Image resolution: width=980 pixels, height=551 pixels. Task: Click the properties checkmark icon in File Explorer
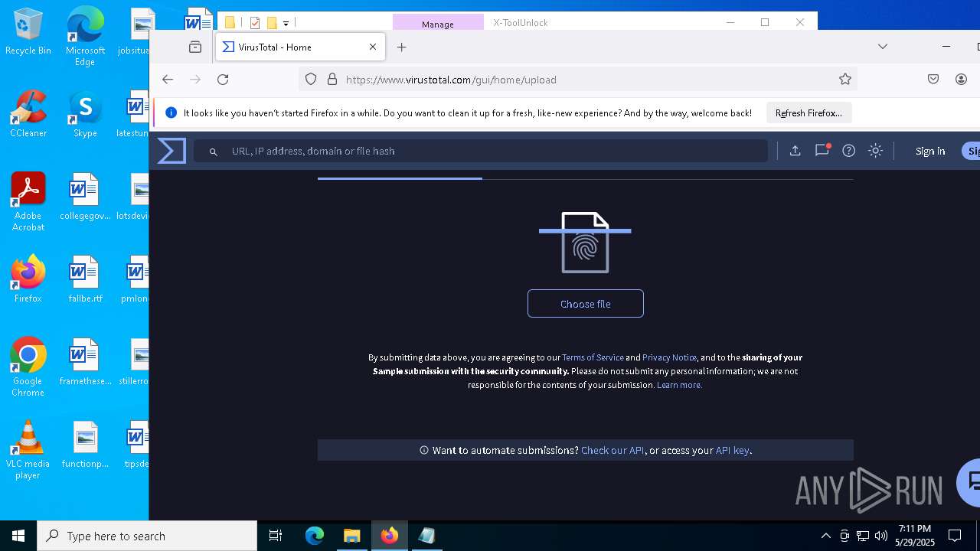pyautogui.click(x=255, y=23)
